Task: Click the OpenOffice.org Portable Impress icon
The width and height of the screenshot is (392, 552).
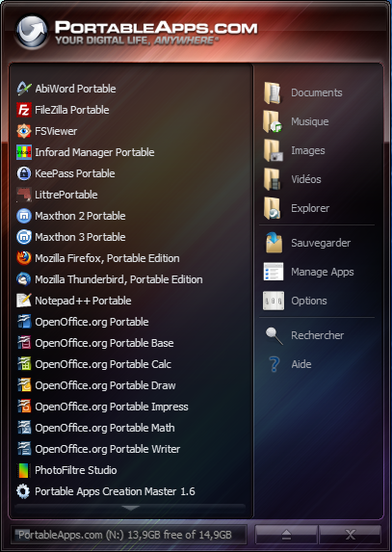Action: coord(24,407)
